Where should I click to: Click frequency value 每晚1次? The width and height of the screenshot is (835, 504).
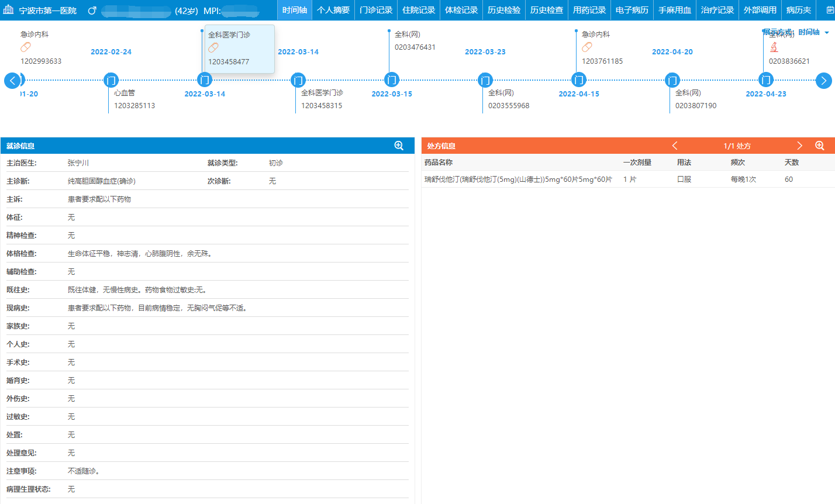click(744, 179)
